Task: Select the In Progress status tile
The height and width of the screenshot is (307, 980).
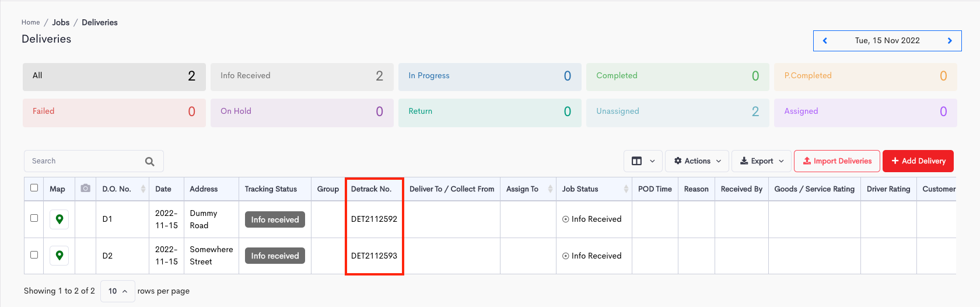Action: tap(489, 76)
